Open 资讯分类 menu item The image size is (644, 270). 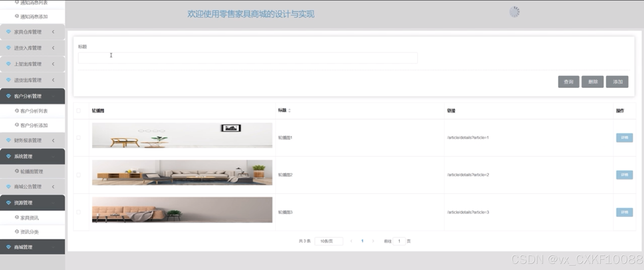(x=29, y=232)
